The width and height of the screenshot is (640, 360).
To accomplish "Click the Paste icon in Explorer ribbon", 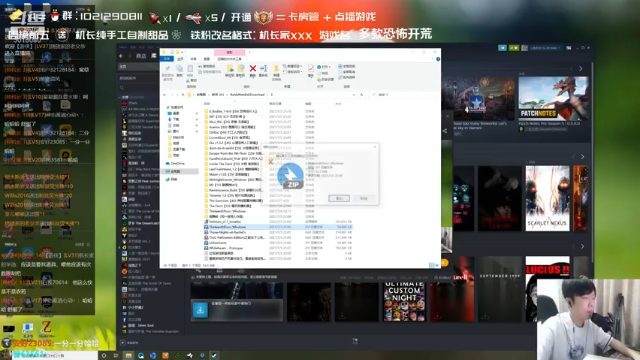I will [x=190, y=69].
